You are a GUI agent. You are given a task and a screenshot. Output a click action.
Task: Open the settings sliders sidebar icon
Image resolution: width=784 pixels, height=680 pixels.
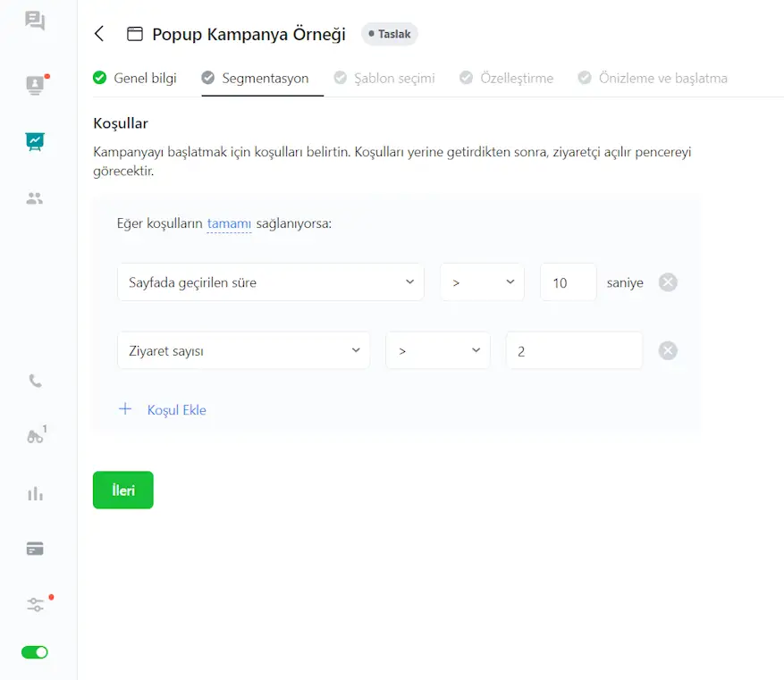pos(35,605)
